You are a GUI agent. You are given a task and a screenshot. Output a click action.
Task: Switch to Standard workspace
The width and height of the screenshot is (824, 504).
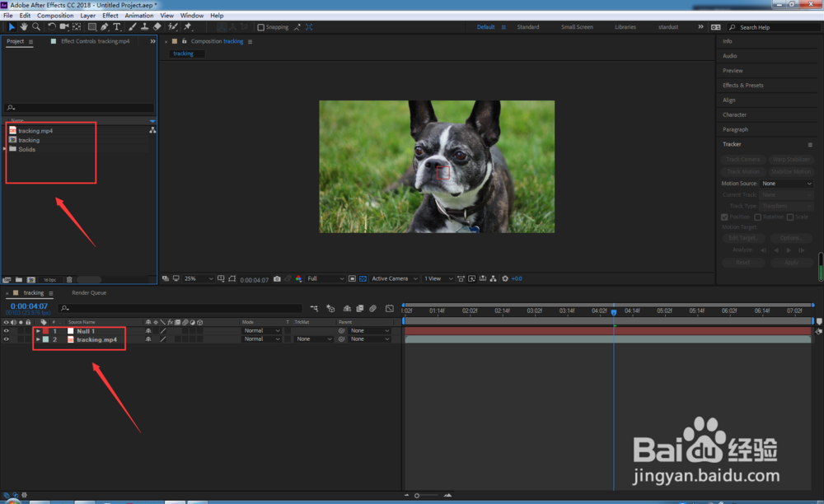(528, 27)
